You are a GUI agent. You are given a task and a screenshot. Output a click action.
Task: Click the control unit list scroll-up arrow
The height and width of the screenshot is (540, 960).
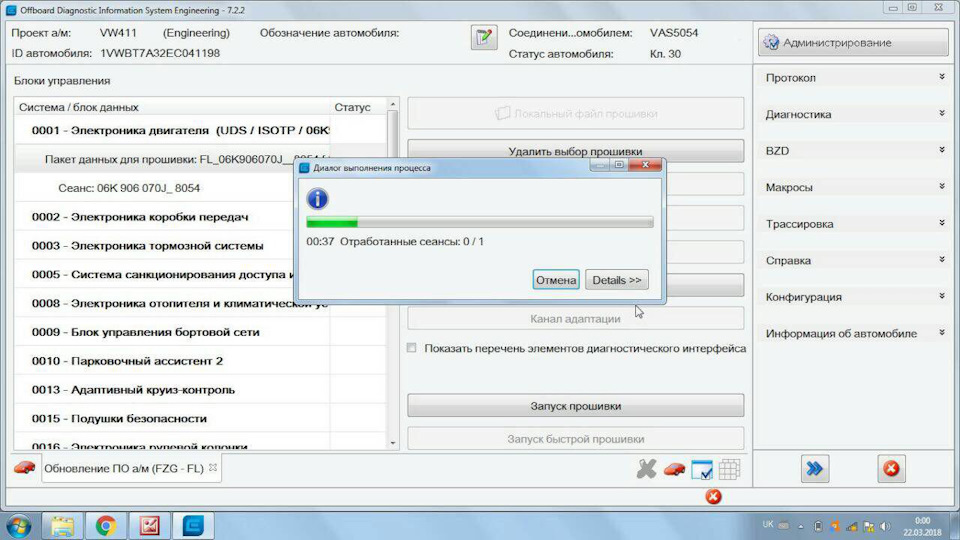[393, 105]
